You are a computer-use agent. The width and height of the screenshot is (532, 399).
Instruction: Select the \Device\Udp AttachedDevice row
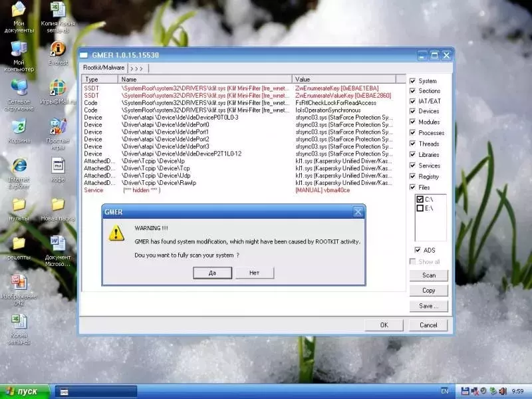coord(238,176)
